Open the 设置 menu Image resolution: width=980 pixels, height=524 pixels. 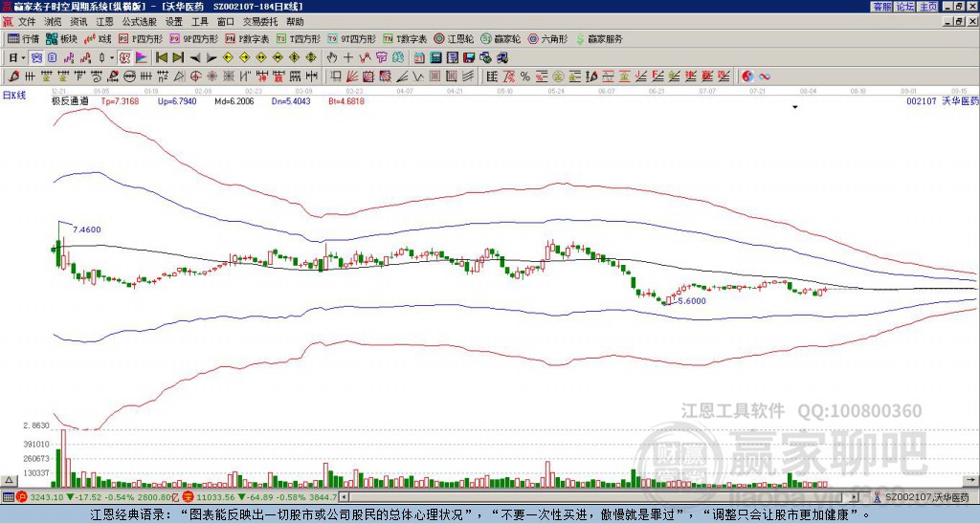tap(174, 22)
